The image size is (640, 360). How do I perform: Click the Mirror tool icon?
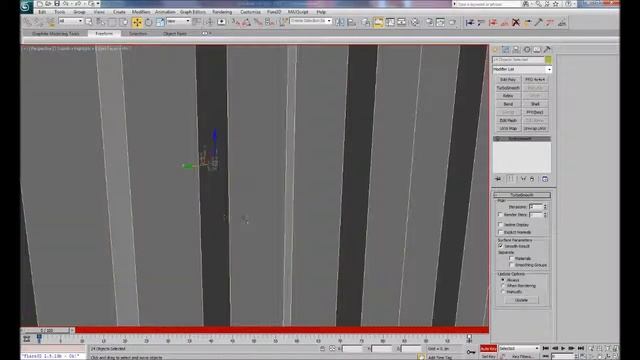[x=340, y=22]
